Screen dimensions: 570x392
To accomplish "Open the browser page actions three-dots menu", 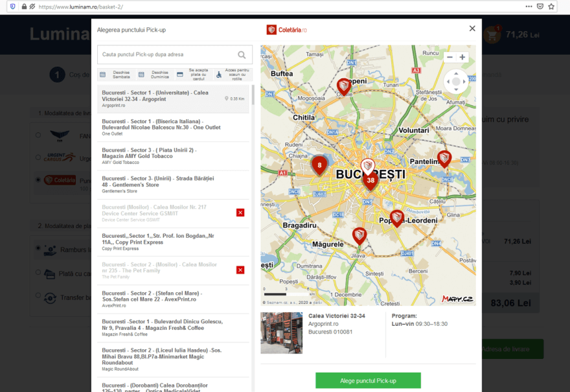I will (x=529, y=6).
